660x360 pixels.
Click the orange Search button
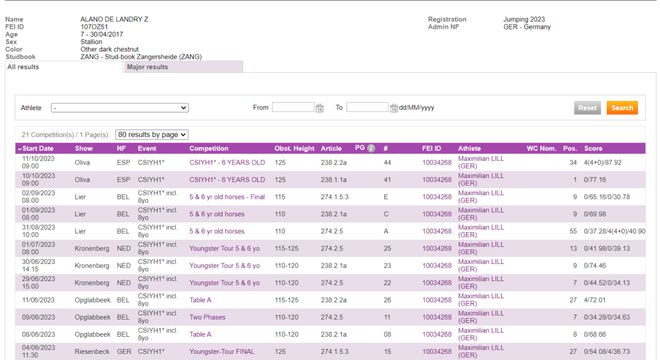click(x=622, y=108)
